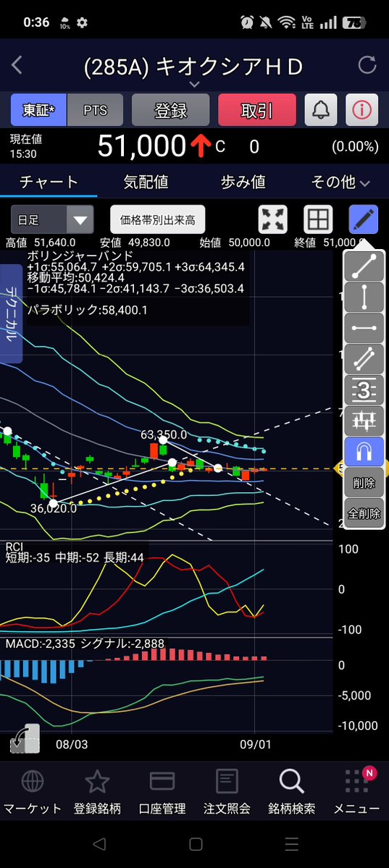Open the stock info icon
Screen dimensions: 389x868
coord(362,109)
